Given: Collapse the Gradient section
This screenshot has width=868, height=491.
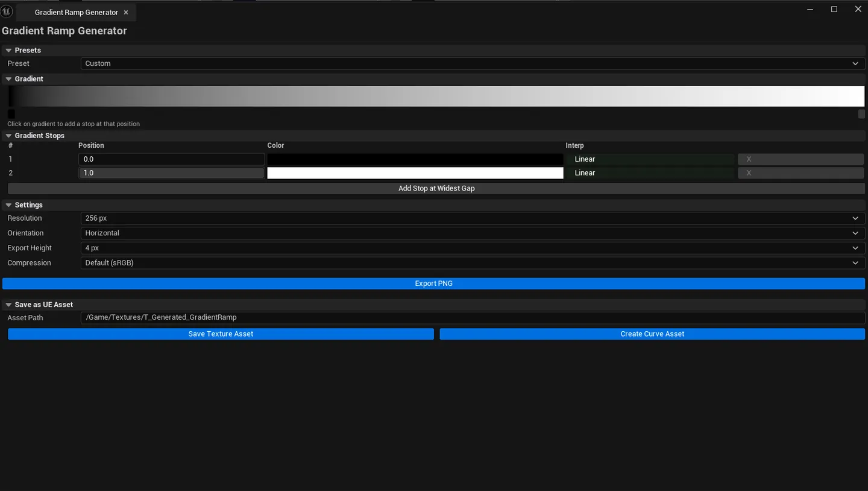Looking at the screenshot, I should pyautogui.click(x=9, y=79).
